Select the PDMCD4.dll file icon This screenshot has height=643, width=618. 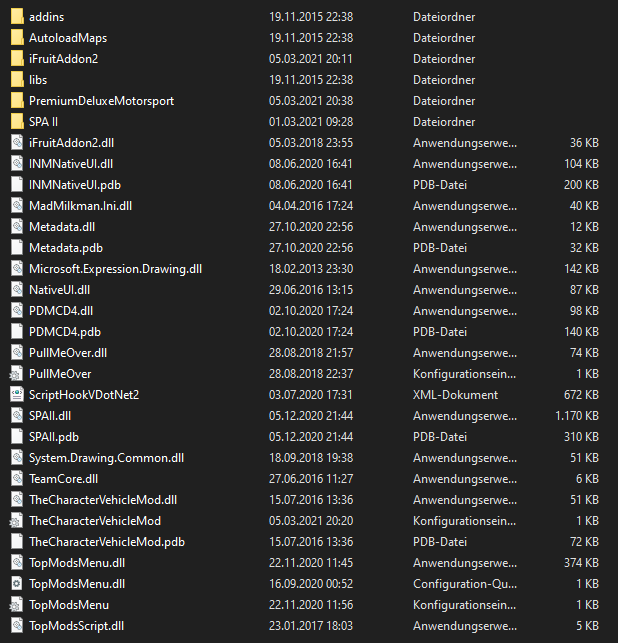pos(17,311)
